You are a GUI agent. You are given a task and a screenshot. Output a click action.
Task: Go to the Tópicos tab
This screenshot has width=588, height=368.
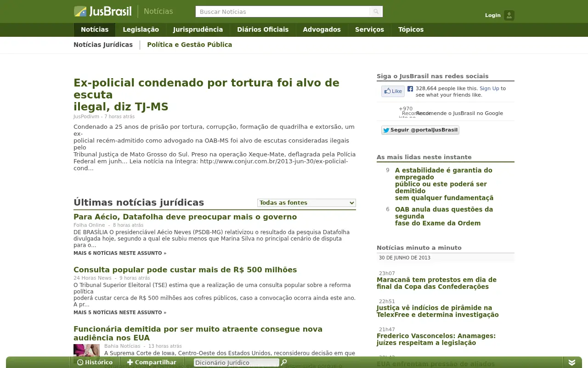411,30
